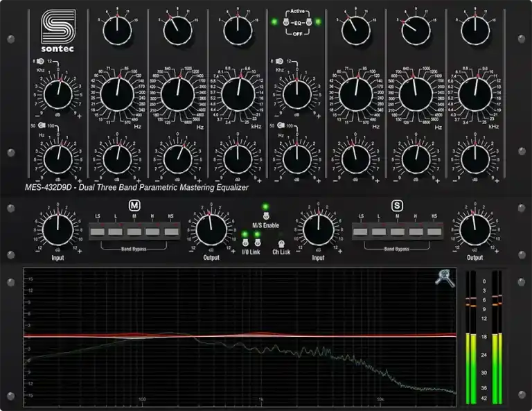Image resolution: width=532 pixels, height=411 pixels.
Task: Click the right channel low band bandwidth knob
Action: tap(356, 30)
